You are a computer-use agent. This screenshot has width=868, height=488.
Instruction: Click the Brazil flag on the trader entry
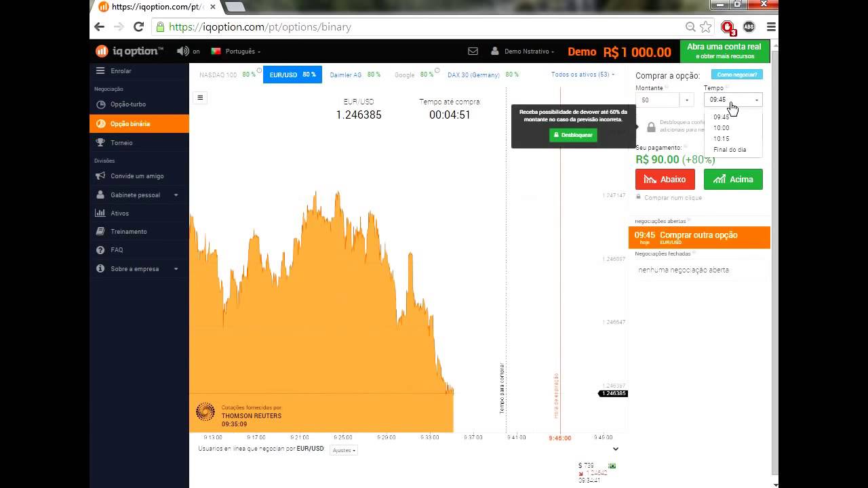click(x=612, y=466)
